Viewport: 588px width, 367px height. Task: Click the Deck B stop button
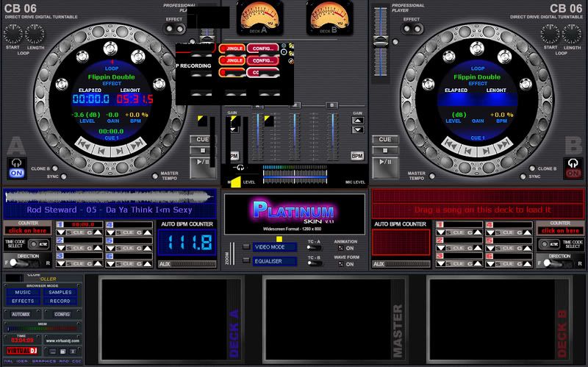pos(384,151)
